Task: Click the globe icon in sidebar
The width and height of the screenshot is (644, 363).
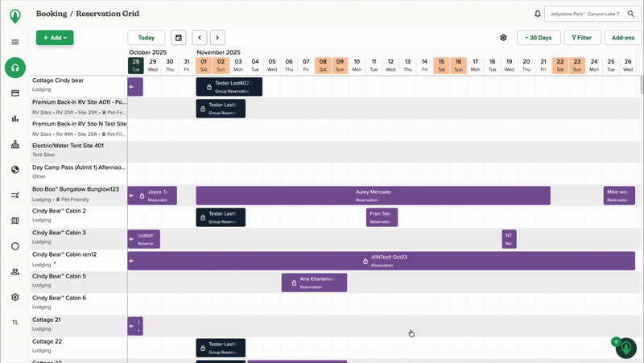Action: [14, 170]
